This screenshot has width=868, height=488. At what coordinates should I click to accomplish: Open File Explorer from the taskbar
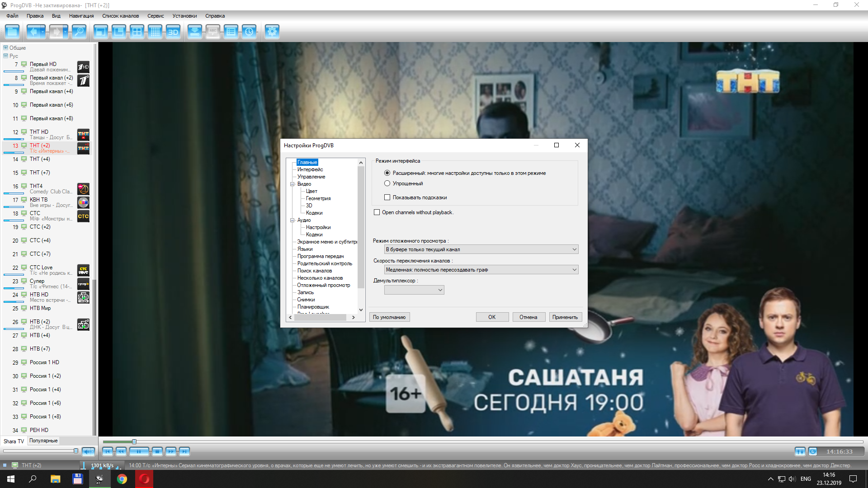pos(55,479)
